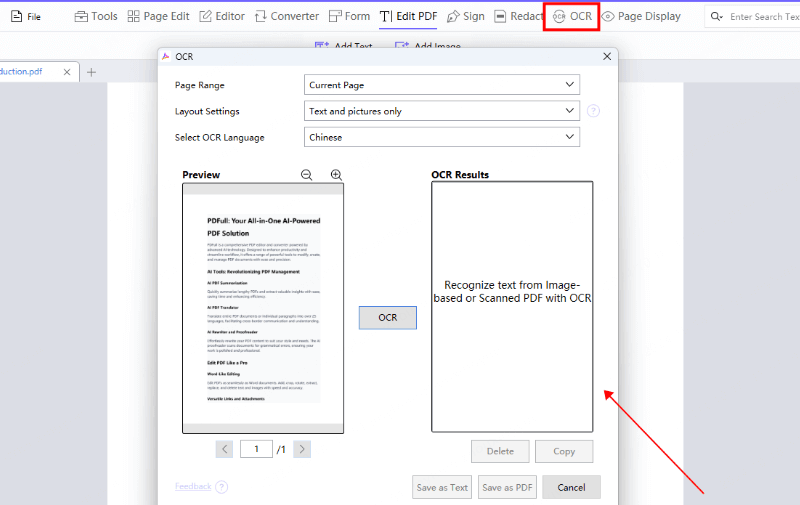
Task: Click the search magnifier icon
Action: point(716,16)
